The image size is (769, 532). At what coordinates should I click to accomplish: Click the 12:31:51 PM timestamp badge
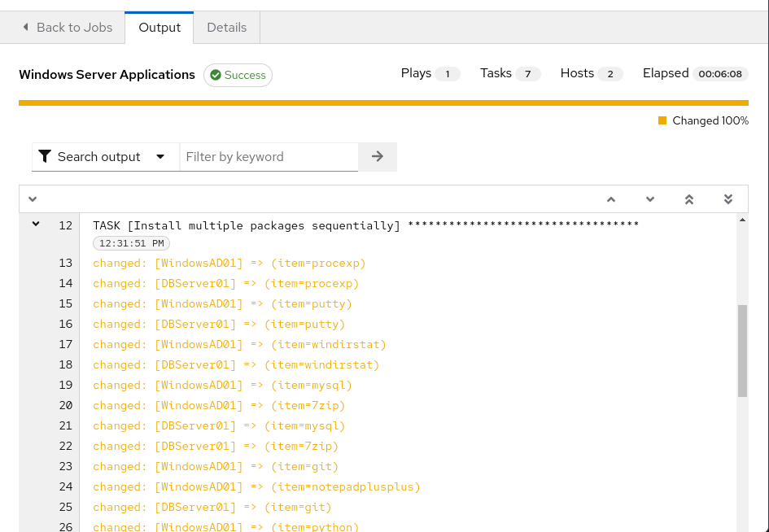[x=132, y=243]
